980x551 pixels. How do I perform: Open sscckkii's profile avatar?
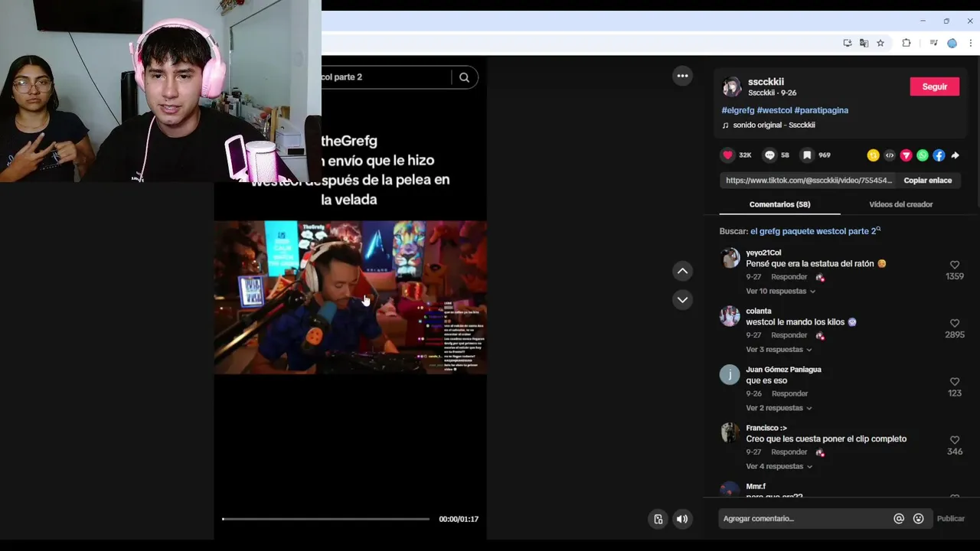[732, 86]
